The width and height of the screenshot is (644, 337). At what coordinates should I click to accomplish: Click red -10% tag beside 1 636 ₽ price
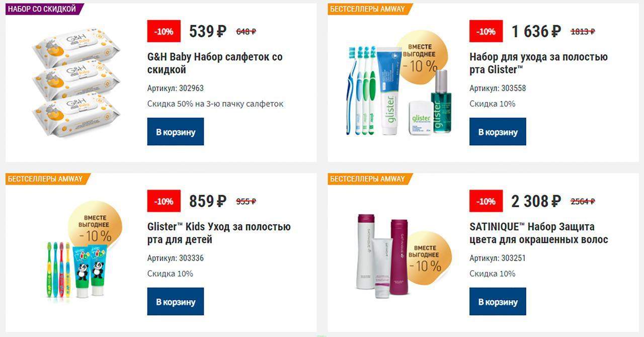(x=486, y=31)
